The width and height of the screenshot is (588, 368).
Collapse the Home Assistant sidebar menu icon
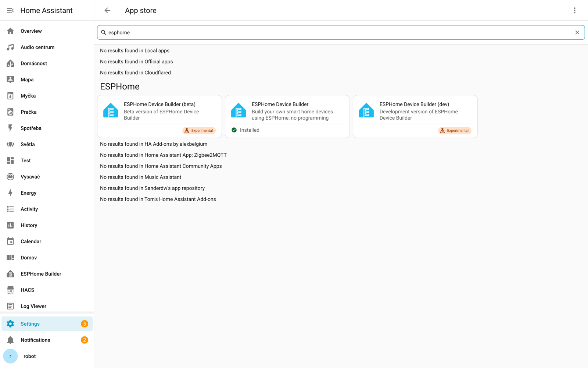pyautogui.click(x=10, y=10)
